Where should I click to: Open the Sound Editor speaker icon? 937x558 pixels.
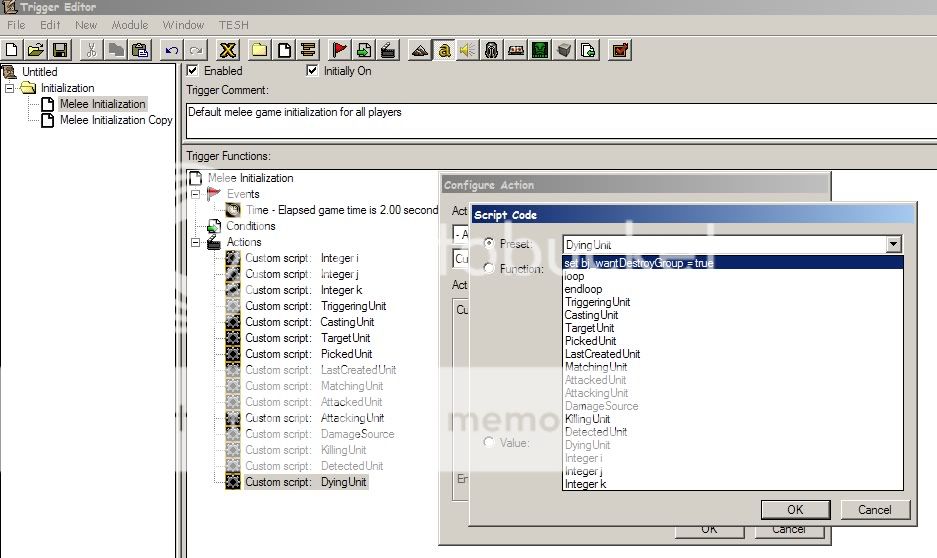468,50
